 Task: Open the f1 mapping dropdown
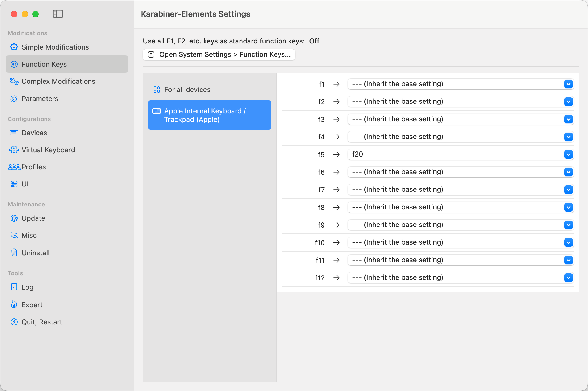point(461,84)
